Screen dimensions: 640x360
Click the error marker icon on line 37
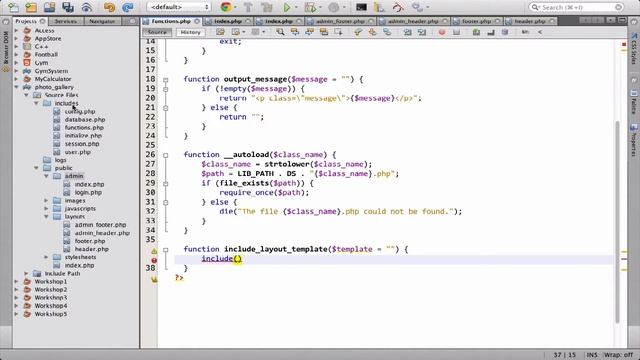pyautogui.click(x=154, y=260)
